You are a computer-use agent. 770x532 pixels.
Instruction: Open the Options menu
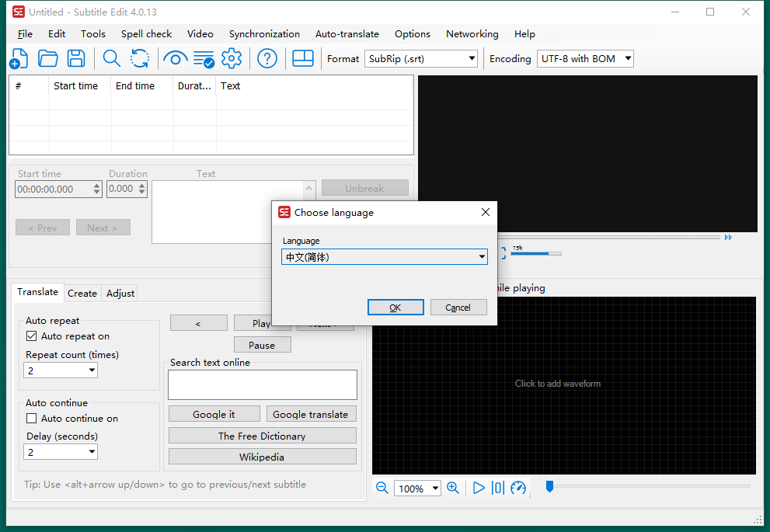coord(413,34)
